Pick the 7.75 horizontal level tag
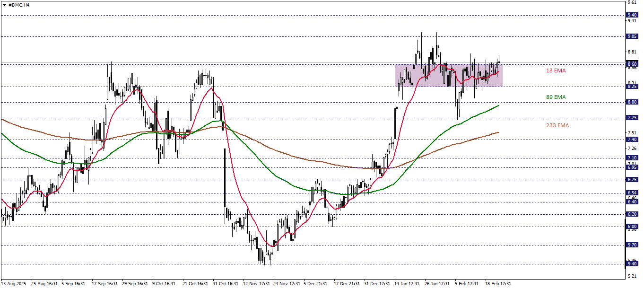The height and width of the screenshot is (289, 644). click(x=632, y=118)
